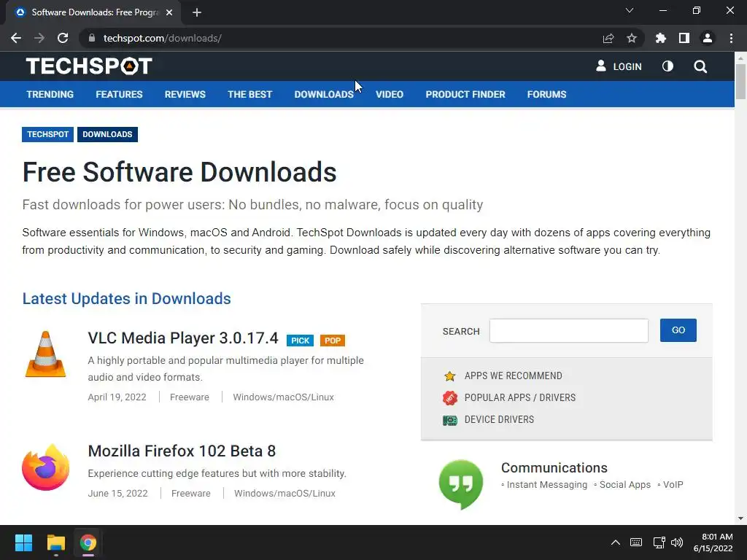This screenshot has height=560, width=747.
Task: Open the PRODUCT FINDER menu item
Action: tap(465, 94)
